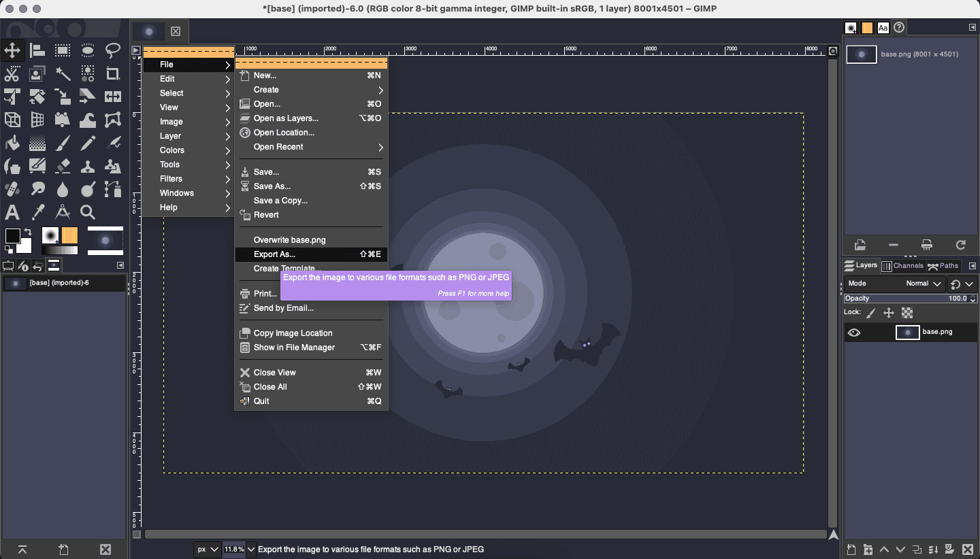Enable lock pixels for the layer
980x559 pixels.
[872, 312]
